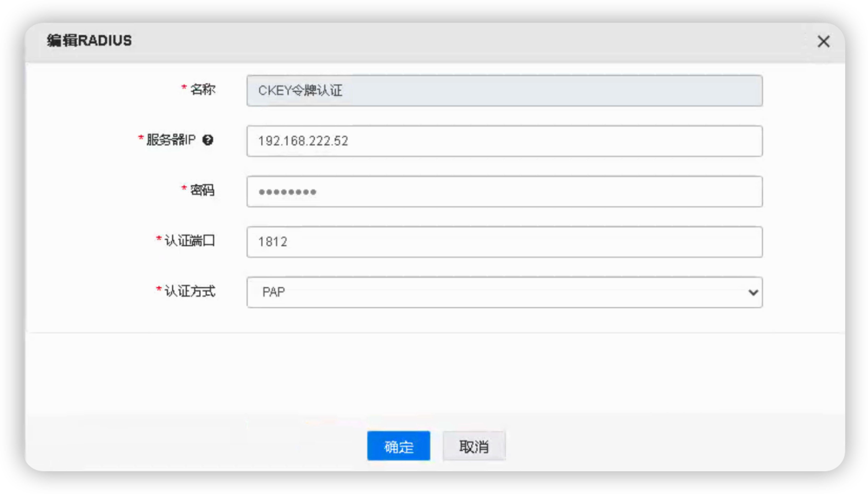868x494 pixels.
Task: Confirm changes with the 确定 button
Action: pyautogui.click(x=398, y=446)
